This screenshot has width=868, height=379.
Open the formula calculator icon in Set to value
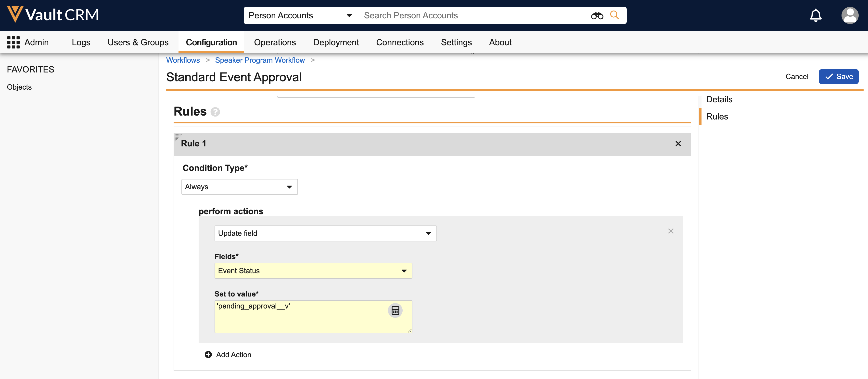point(395,310)
